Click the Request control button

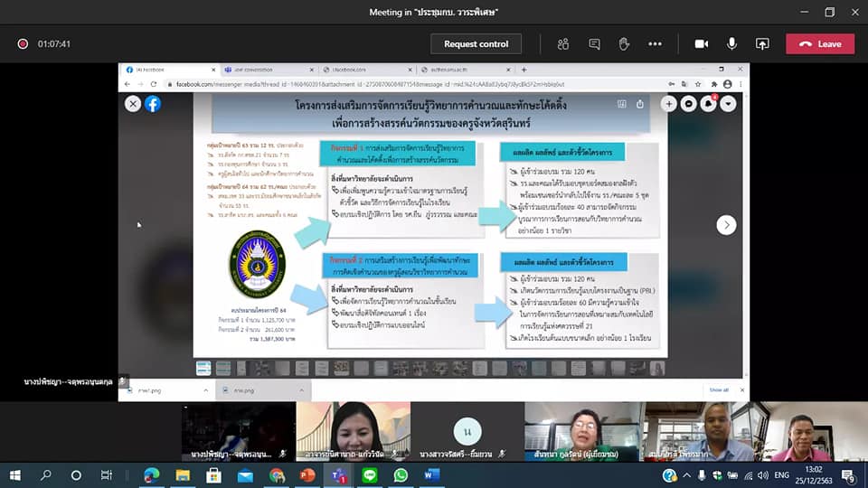tap(476, 43)
